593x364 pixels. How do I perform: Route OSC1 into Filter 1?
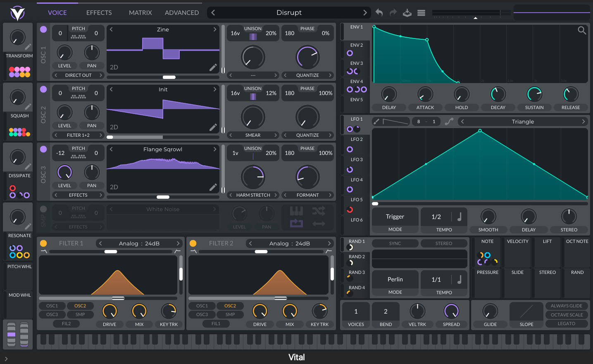pyautogui.click(x=52, y=306)
